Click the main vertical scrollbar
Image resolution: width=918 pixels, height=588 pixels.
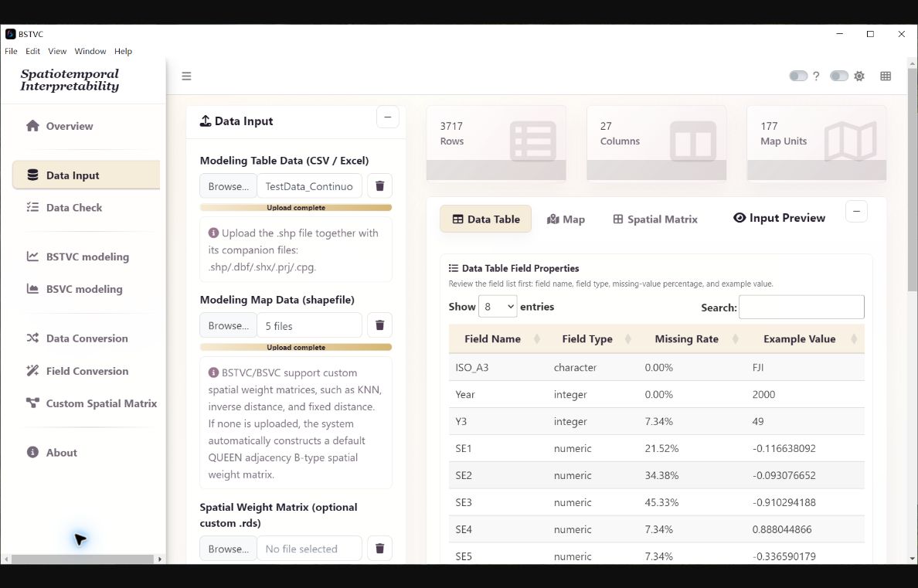(x=912, y=178)
